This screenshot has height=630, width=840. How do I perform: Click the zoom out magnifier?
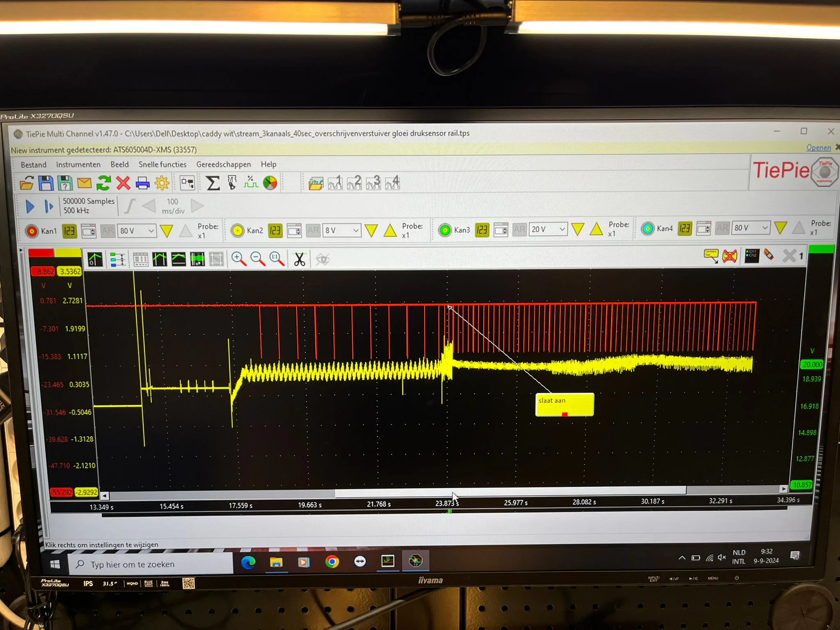pos(258,259)
